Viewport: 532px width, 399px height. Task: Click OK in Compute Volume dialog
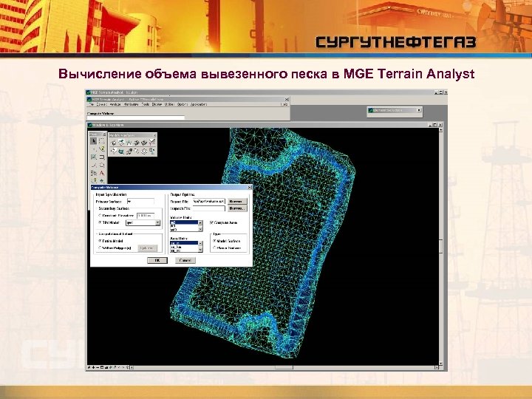tap(157, 260)
